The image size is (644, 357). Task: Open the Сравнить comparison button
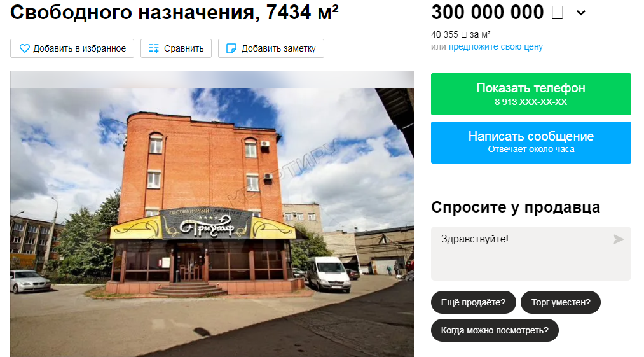pyautogui.click(x=176, y=48)
